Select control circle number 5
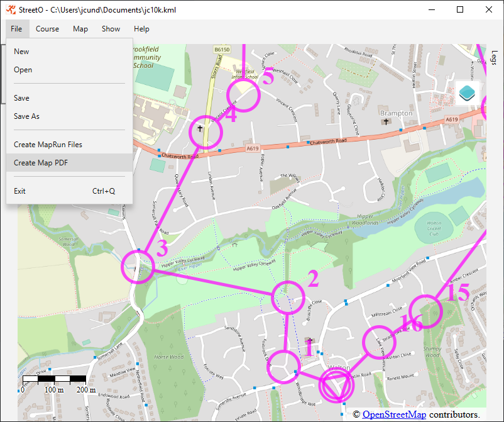504x422 pixels. click(243, 95)
